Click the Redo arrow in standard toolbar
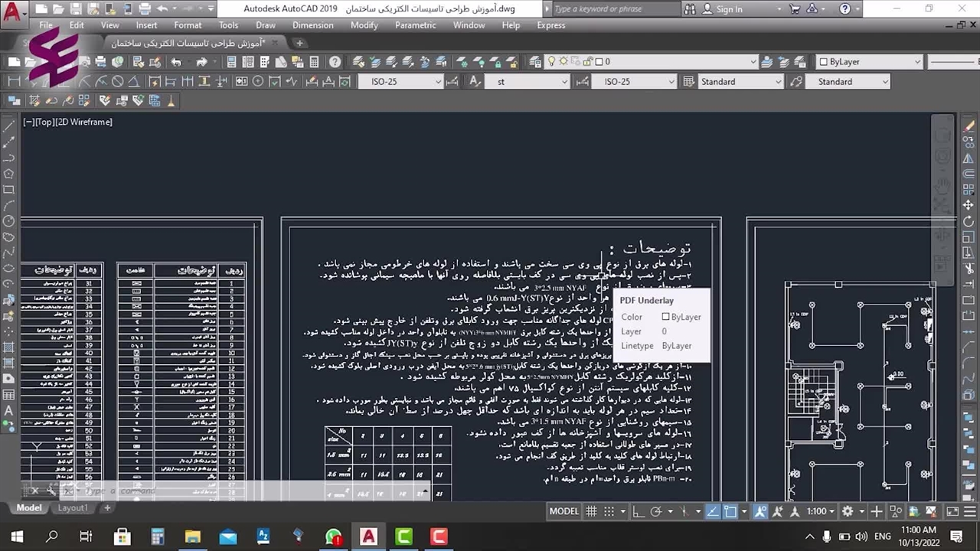The height and width of the screenshot is (551, 980). 201,62
